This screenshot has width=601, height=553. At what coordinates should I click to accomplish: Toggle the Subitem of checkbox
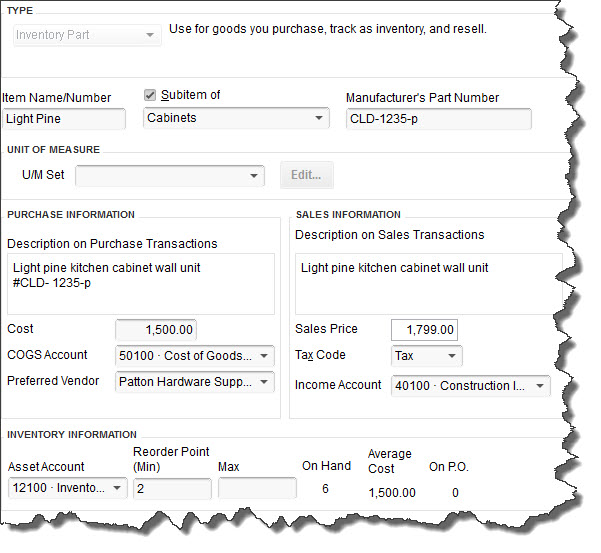tap(150, 95)
